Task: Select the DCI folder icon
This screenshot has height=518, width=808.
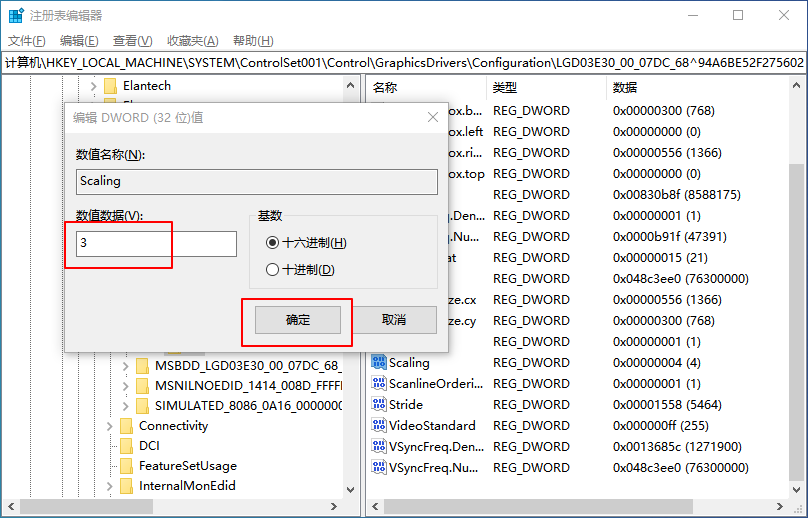Action: [x=126, y=446]
